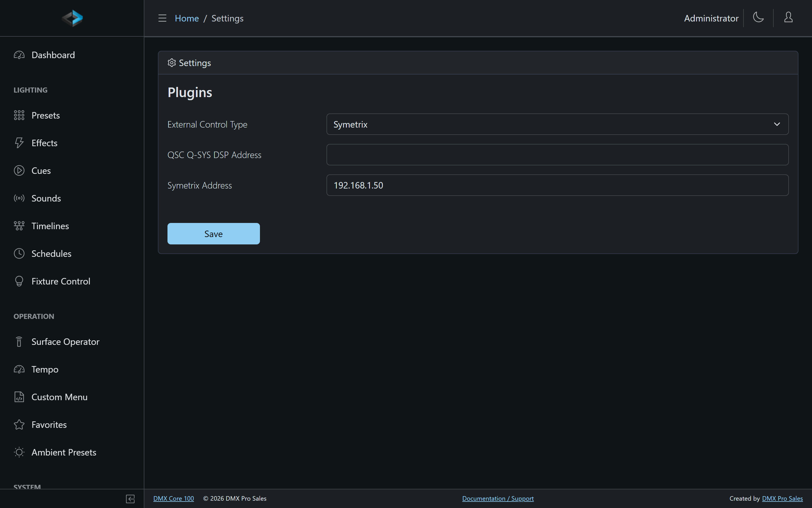The width and height of the screenshot is (812, 508).
Task: Click the Plugins heading
Action: tap(190, 92)
